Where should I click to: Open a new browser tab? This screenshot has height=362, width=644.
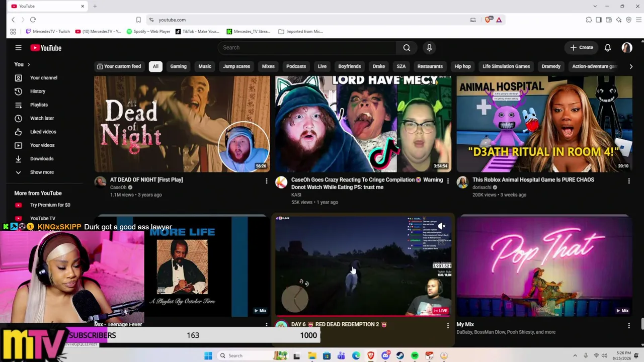[95, 6]
